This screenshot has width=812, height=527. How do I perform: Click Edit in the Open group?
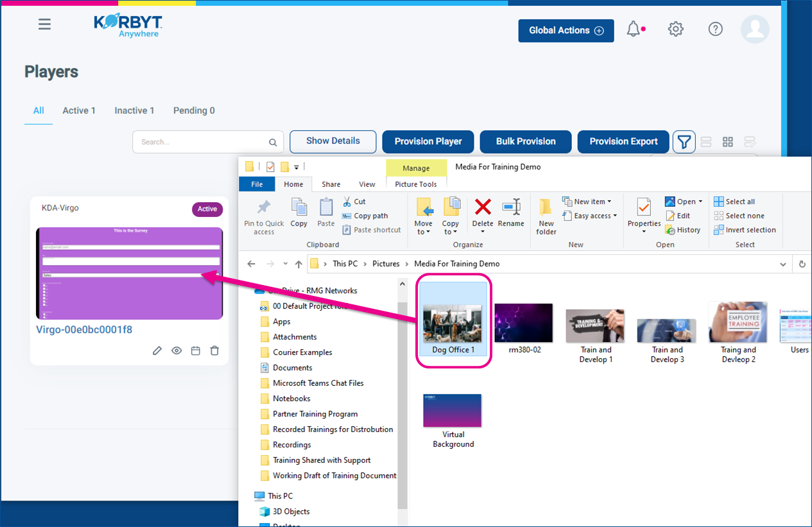pyautogui.click(x=678, y=216)
